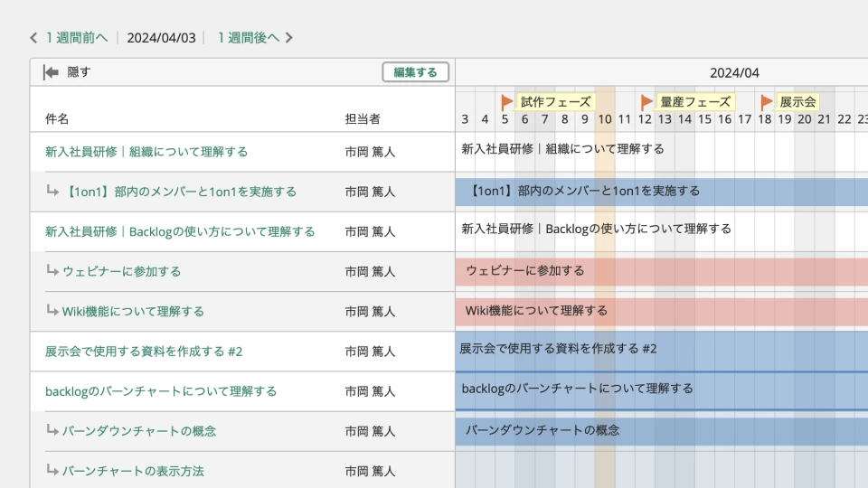This screenshot has width=868, height=488.
Task: Click day 17 in the timeline header
Action: tap(744, 119)
